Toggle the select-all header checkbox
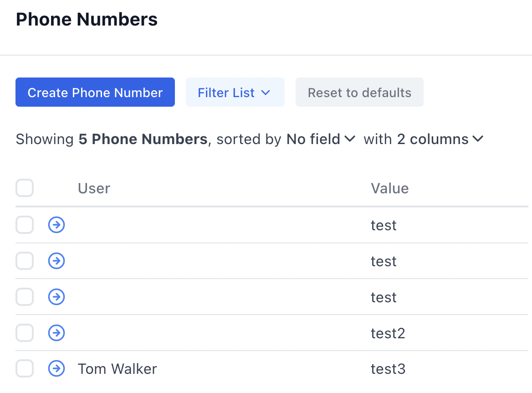The image size is (532, 393). click(x=25, y=188)
